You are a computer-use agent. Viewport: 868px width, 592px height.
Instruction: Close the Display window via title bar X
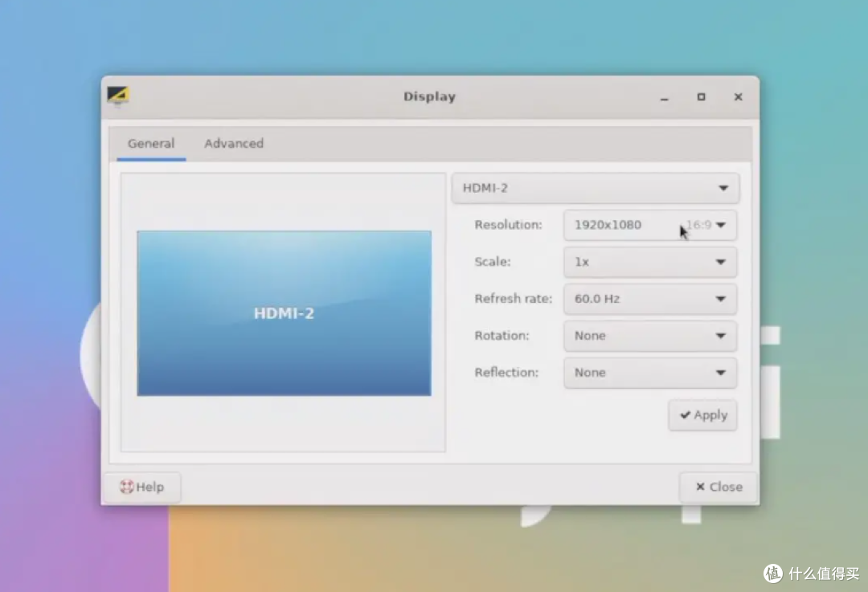[x=738, y=97]
